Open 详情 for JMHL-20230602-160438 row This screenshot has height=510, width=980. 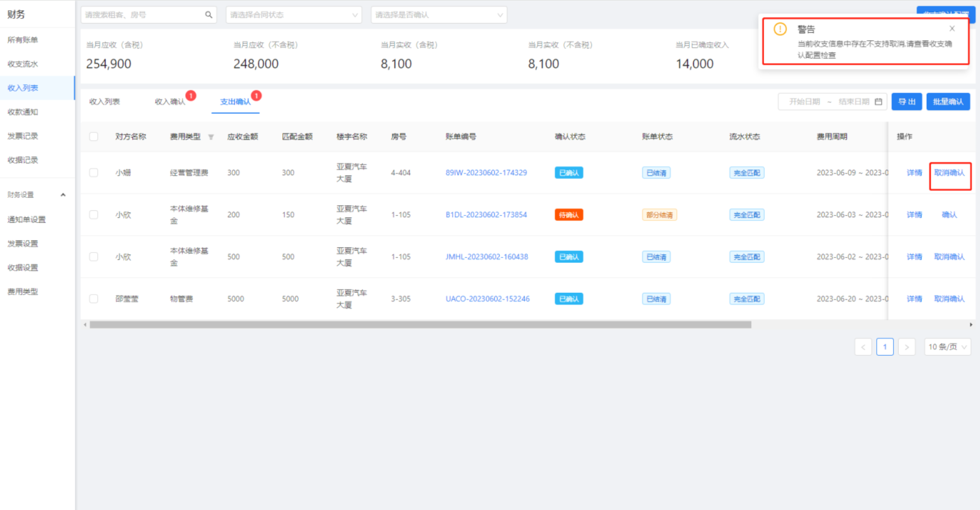pyautogui.click(x=914, y=257)
